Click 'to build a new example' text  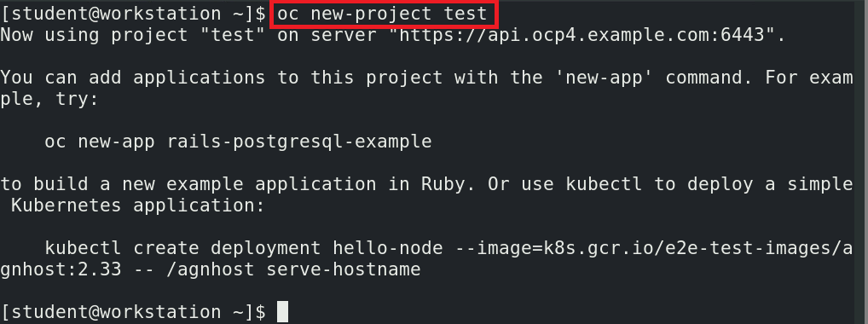tap(122, 184)
